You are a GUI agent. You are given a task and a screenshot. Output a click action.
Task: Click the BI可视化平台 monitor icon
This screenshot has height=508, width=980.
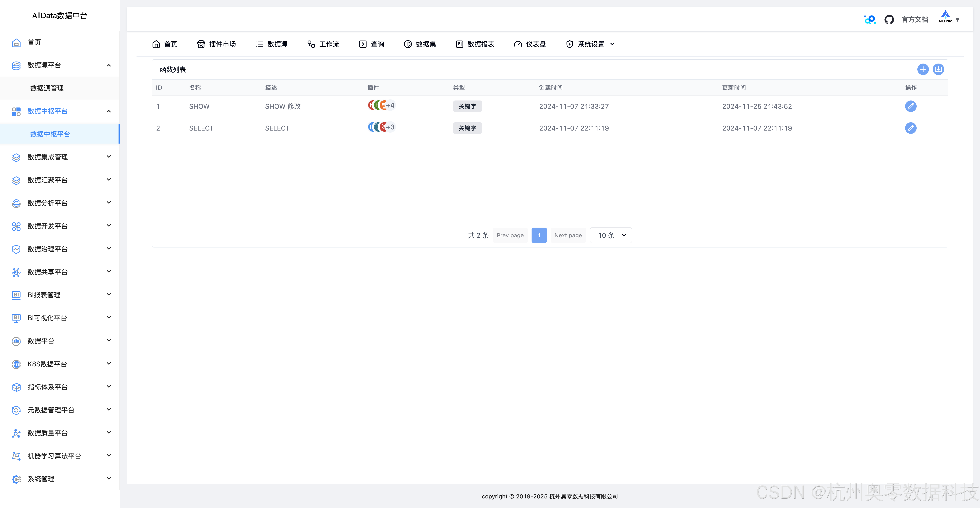(x=16, y=318)
